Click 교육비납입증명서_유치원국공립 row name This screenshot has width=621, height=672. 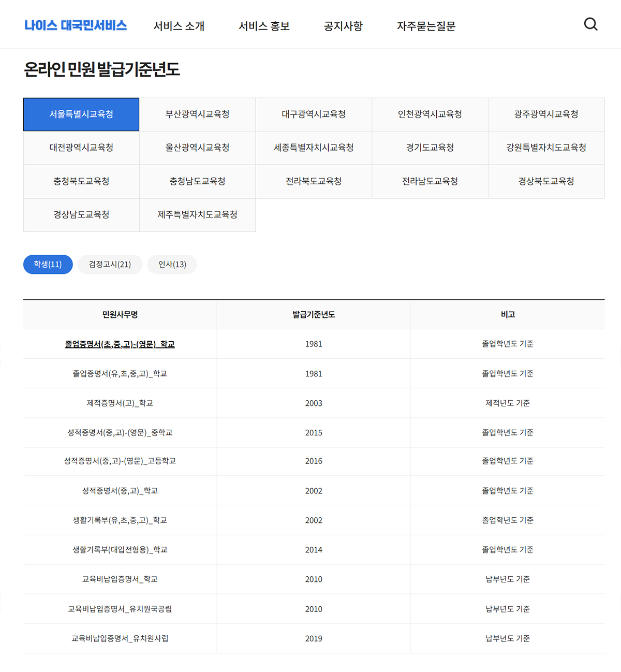(x=120, y=609)
